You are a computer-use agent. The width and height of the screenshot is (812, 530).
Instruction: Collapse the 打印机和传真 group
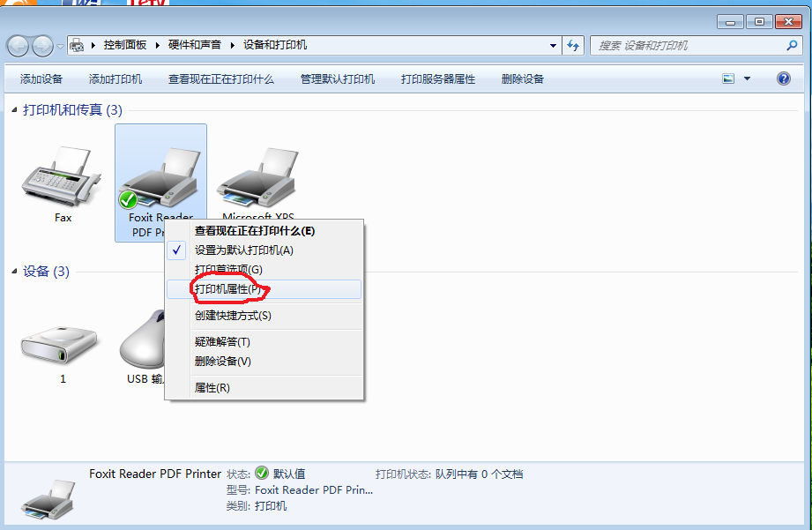(14, 110)
